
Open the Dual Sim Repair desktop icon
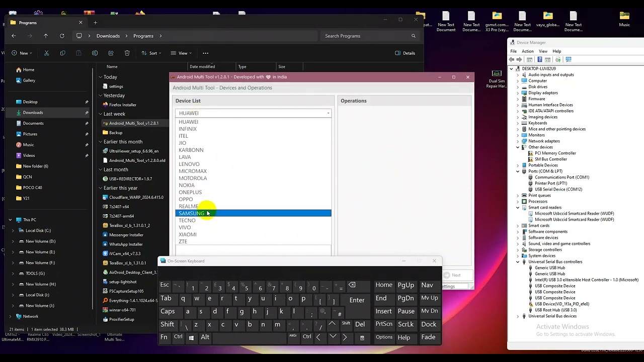(497, 79)
